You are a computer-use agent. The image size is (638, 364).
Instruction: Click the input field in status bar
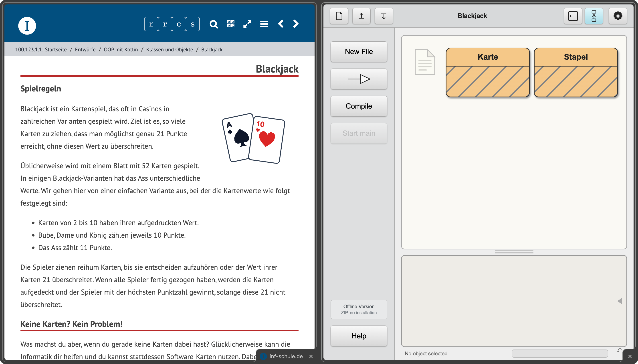coord(559,354)
